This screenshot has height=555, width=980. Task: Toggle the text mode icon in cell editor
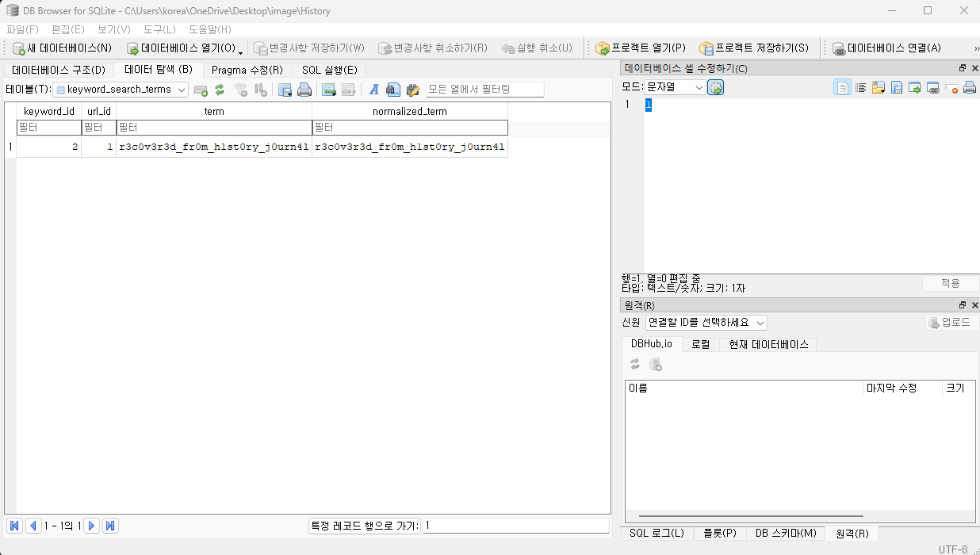pyautogui.click(x=841, y=88)
